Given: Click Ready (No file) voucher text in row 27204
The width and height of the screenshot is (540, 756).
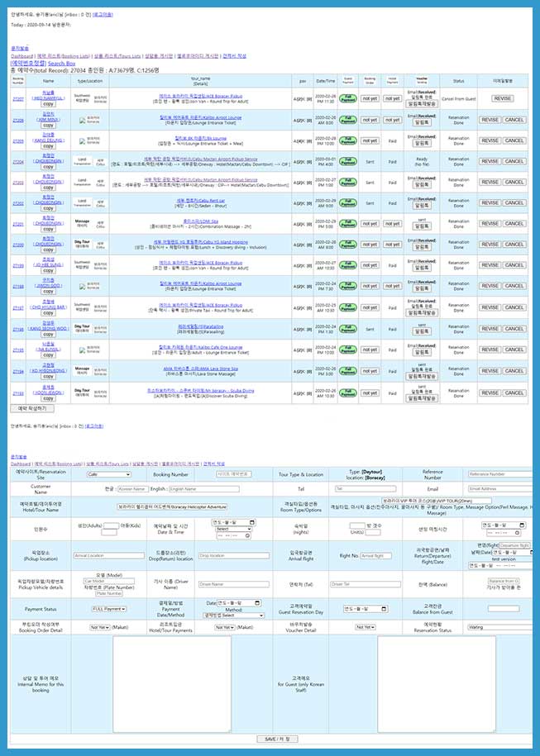Looking at the screenshot, I should 421,161.
